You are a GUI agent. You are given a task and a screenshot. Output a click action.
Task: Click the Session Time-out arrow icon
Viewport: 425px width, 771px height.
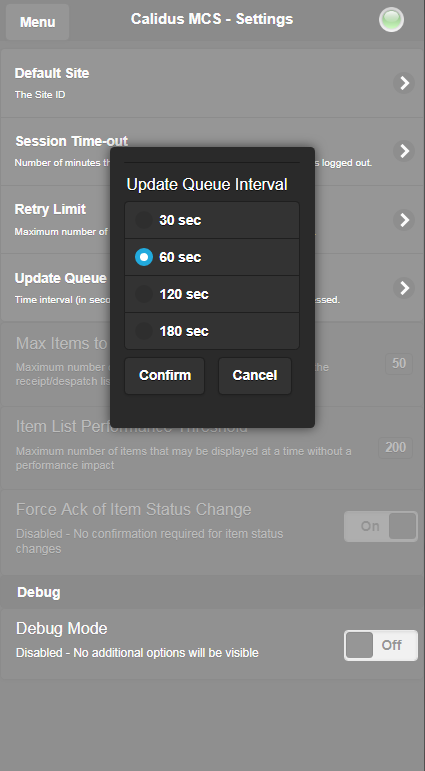[x=404, y=151]
